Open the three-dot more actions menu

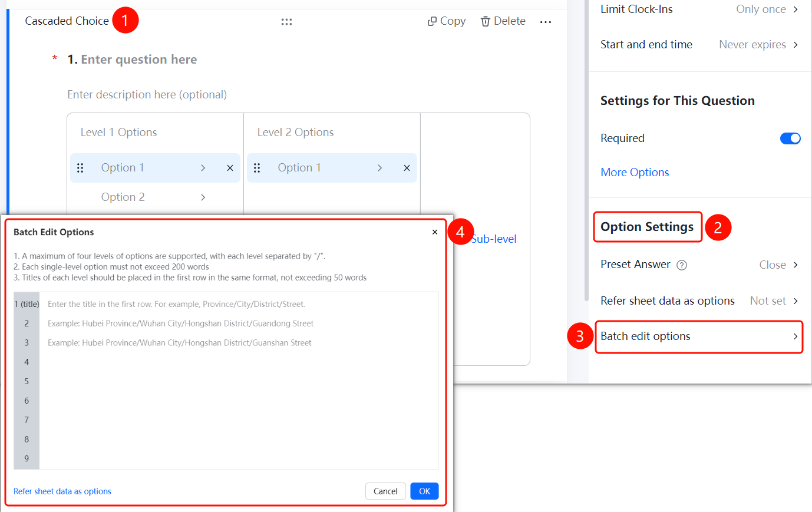546,22
